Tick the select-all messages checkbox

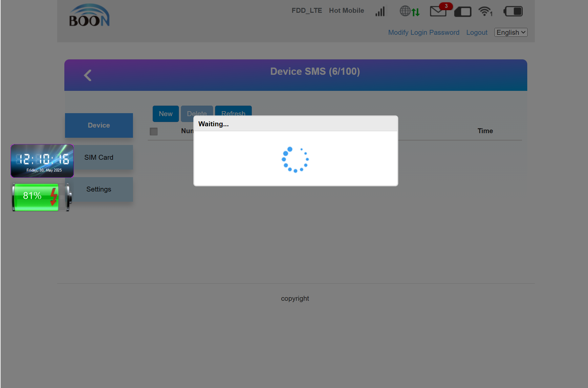[x=154, y=132]
